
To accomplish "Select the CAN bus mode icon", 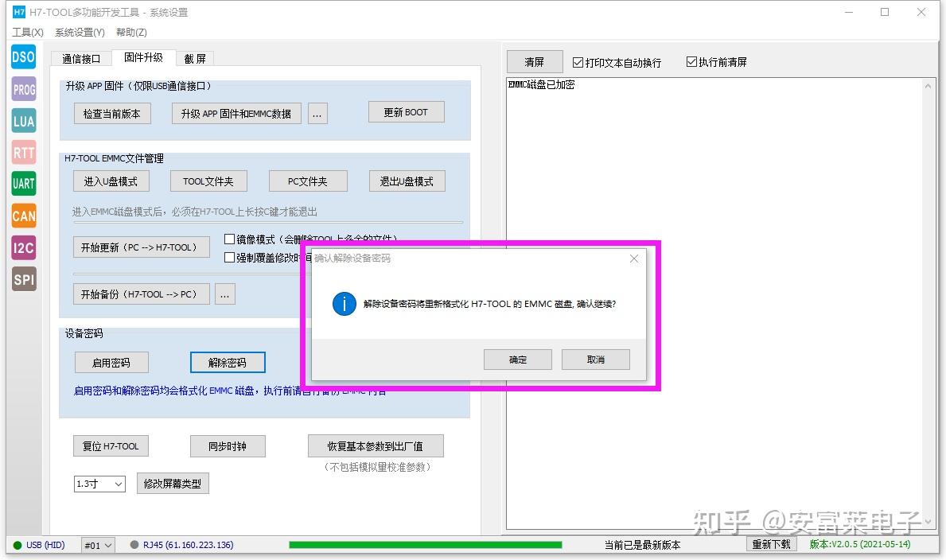I will click(x=23, y=216).
